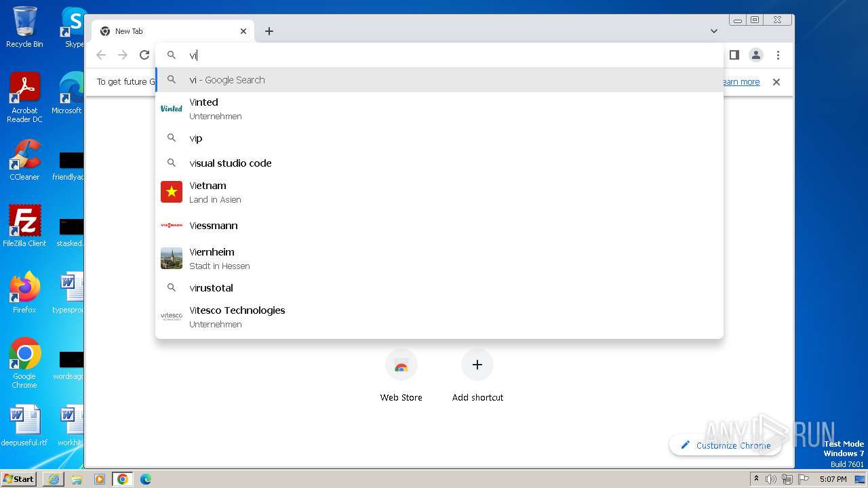Choose the Vinted suggestion
The image size is (868, 488).
[x=439, y=108]
